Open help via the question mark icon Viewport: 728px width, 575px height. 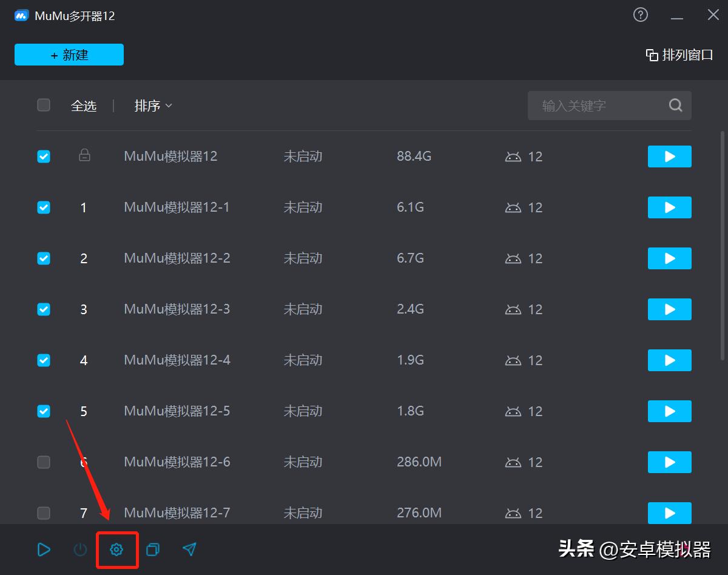point(641,15)
